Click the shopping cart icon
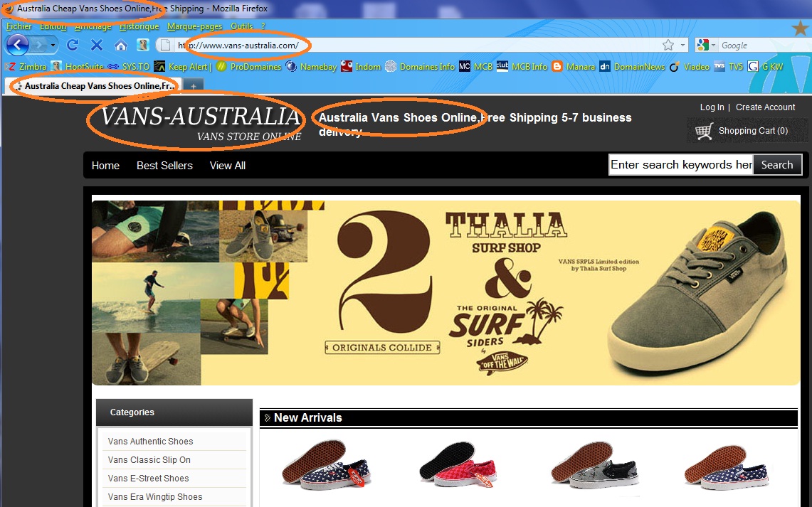 [705, 131]
